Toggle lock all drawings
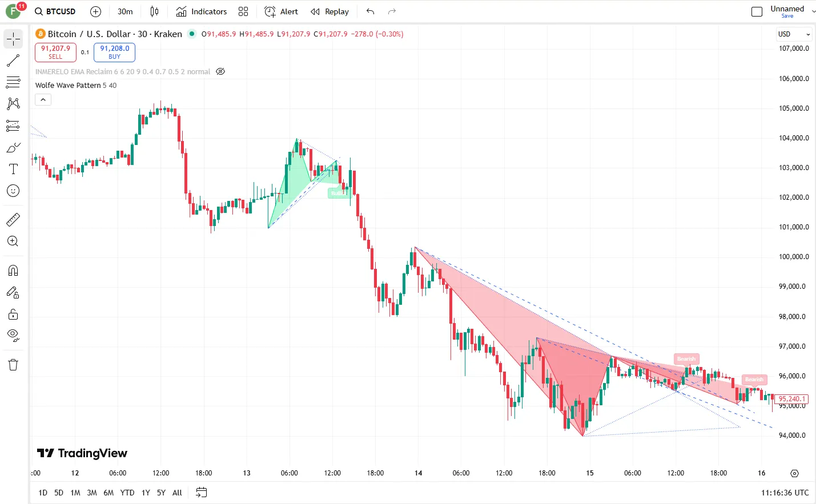The width and height of the screenshot is (816, 504). tap(13, 315)
